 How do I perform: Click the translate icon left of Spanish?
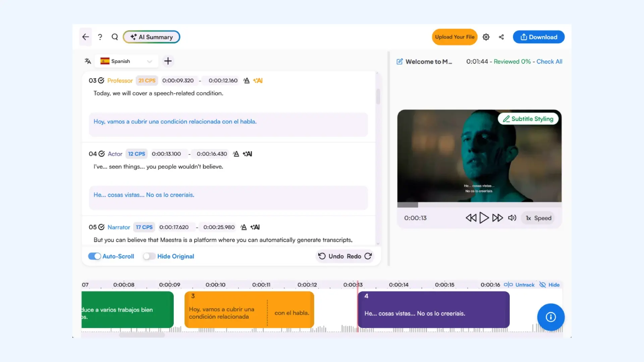(88, 61)
